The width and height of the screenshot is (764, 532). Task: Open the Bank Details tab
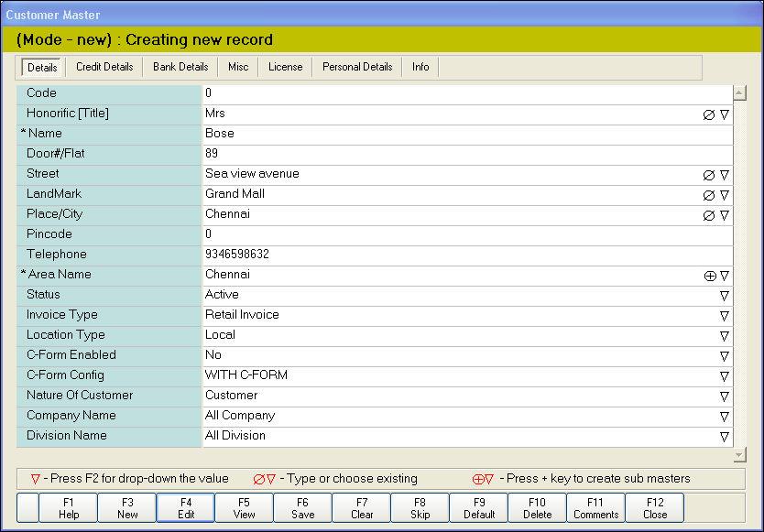180,67
